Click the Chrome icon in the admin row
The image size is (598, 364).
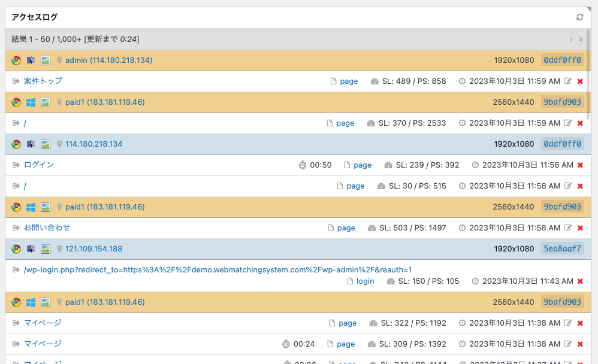[x=16, y=60]
